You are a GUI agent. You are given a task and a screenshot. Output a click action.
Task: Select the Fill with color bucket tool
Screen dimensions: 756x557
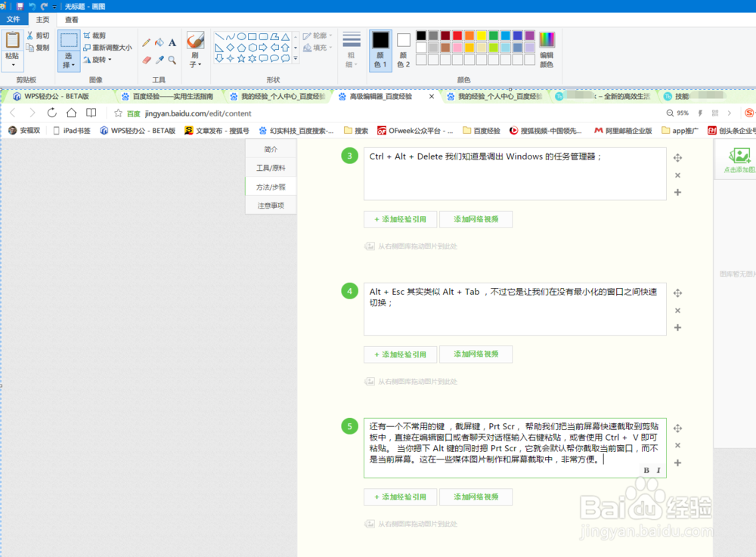tap(159, 43)
